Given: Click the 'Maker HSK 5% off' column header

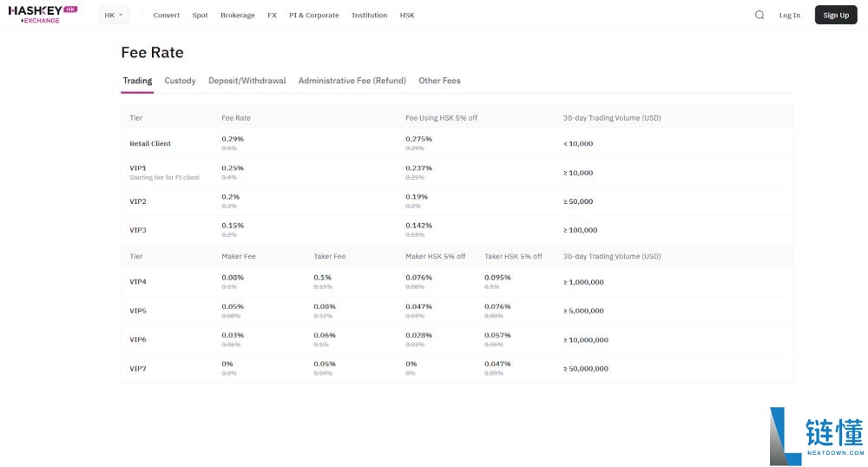Looking at the screenshot, I should (435, 256).
